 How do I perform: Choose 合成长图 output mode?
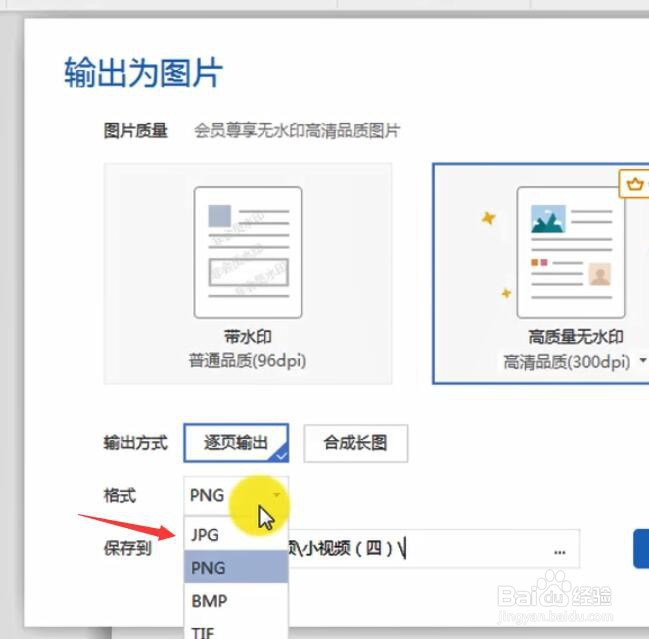(x=356, y=443)
